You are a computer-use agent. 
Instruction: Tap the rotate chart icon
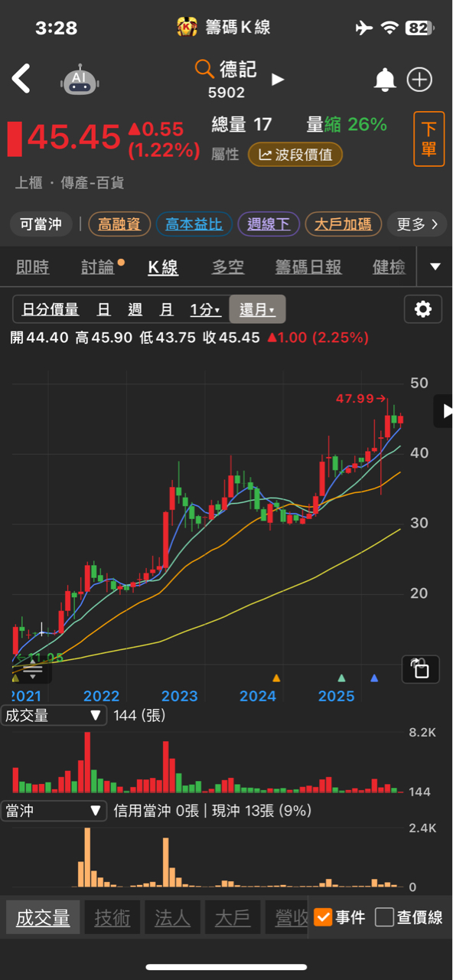click(x=421, y=669)
